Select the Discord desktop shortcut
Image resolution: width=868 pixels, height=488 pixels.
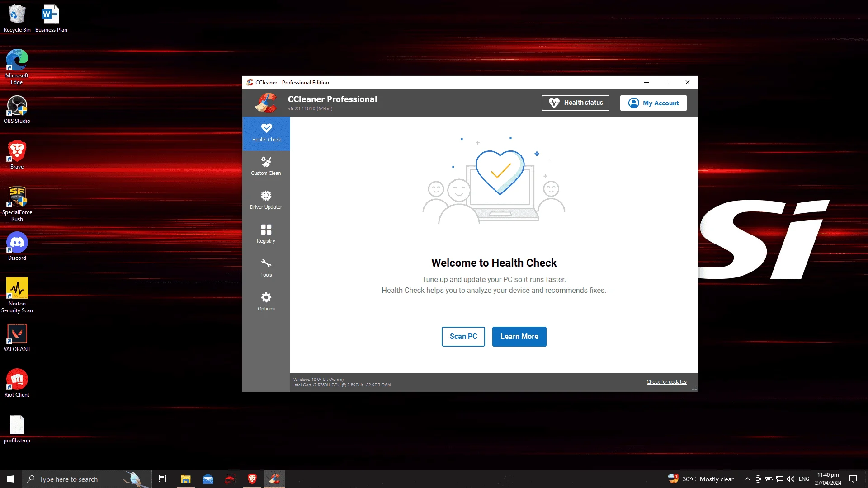17,247
